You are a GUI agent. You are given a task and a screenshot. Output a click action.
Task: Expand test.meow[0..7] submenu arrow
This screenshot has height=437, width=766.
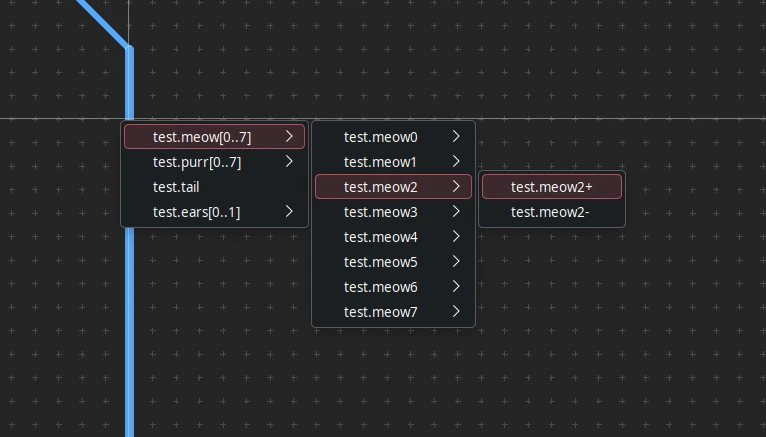pyautogui.click(x=289, y=137)
